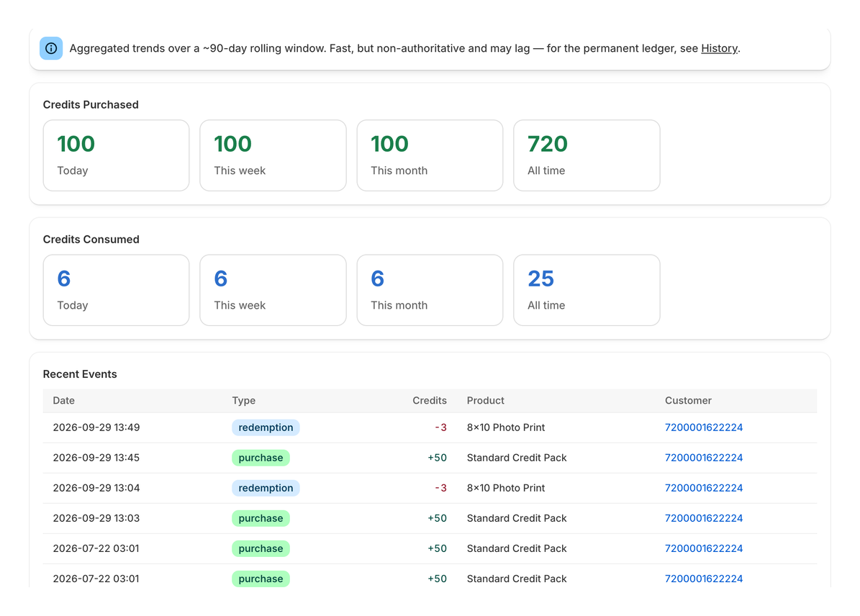
Task: Click the Credits column header
Action: click(x=430, y=400)
